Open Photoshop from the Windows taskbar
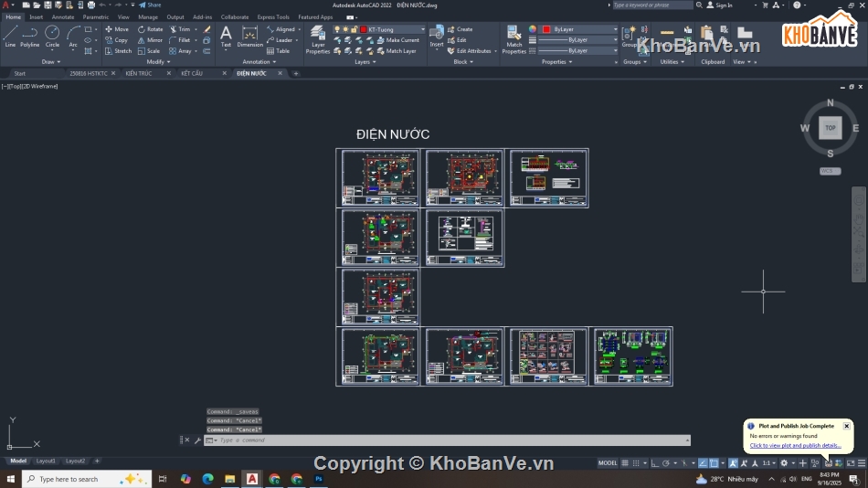The image size is (868, 488). [319, 479]
